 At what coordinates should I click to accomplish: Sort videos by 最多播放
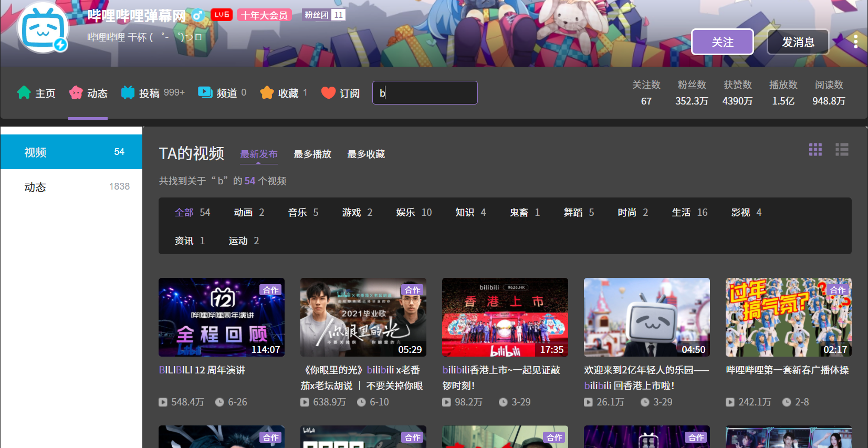click(x=312, y=154)
